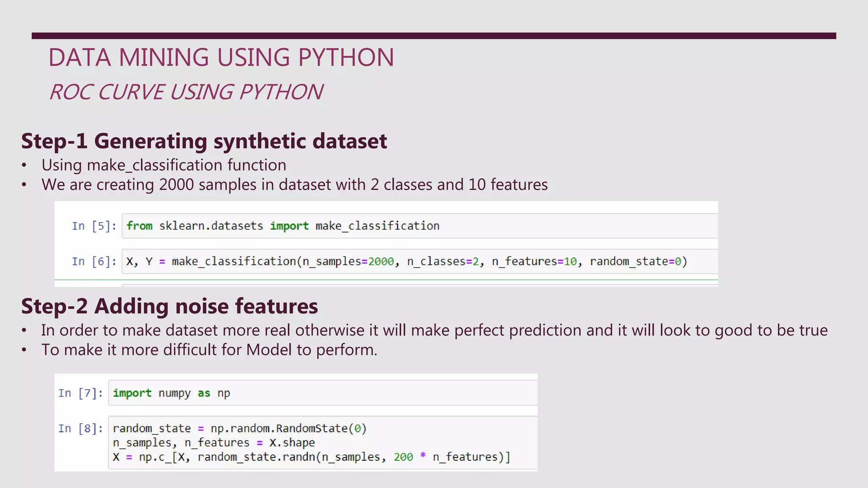The width and height of the screenshot is (868, 488).
Task: Click the In [7]: prompt label
Action: tap(81, 393)
